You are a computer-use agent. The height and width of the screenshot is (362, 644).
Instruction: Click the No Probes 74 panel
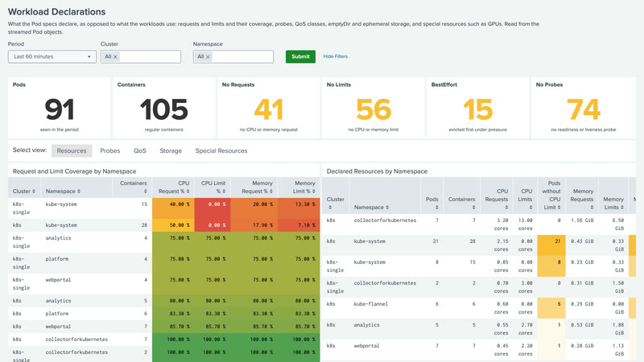(583, 108)
